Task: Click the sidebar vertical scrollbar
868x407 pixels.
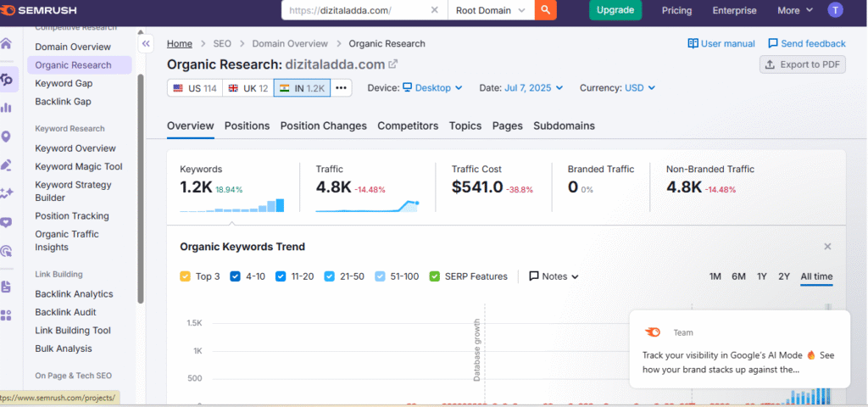Action: 141,188
